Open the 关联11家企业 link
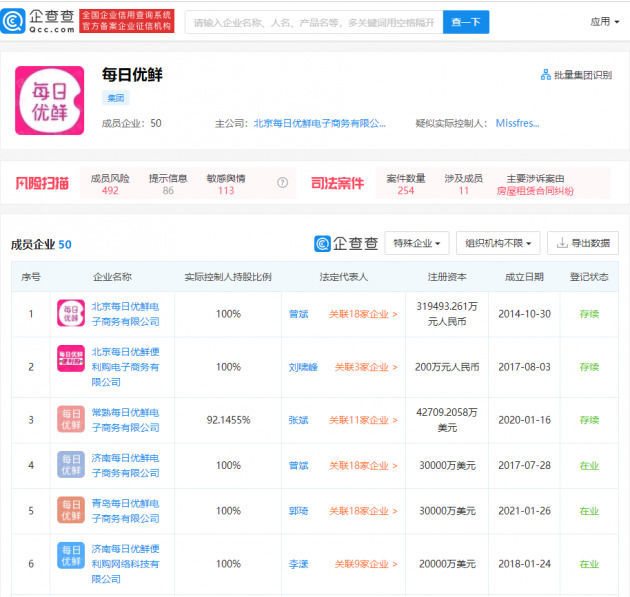Viewport: 630px width, 597px height. [363, 420]
